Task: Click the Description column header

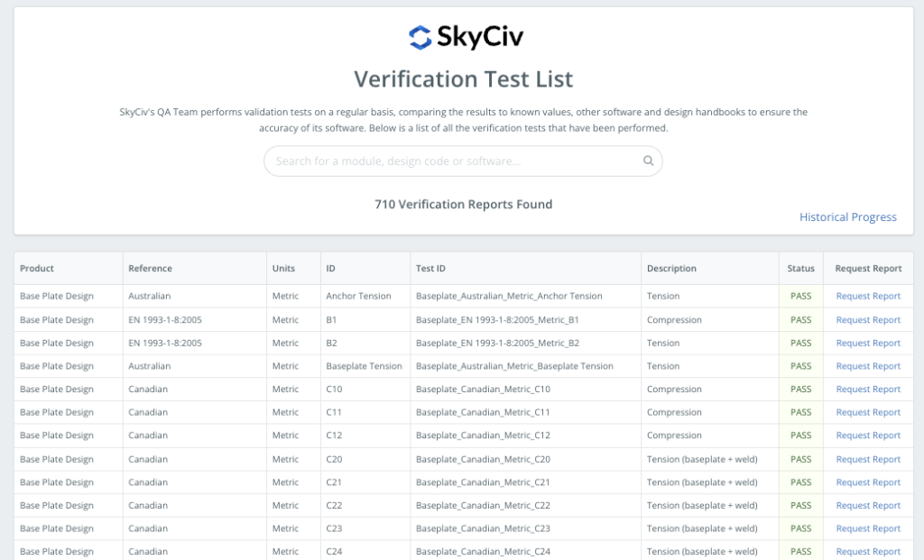Action: tap(671, 269)
